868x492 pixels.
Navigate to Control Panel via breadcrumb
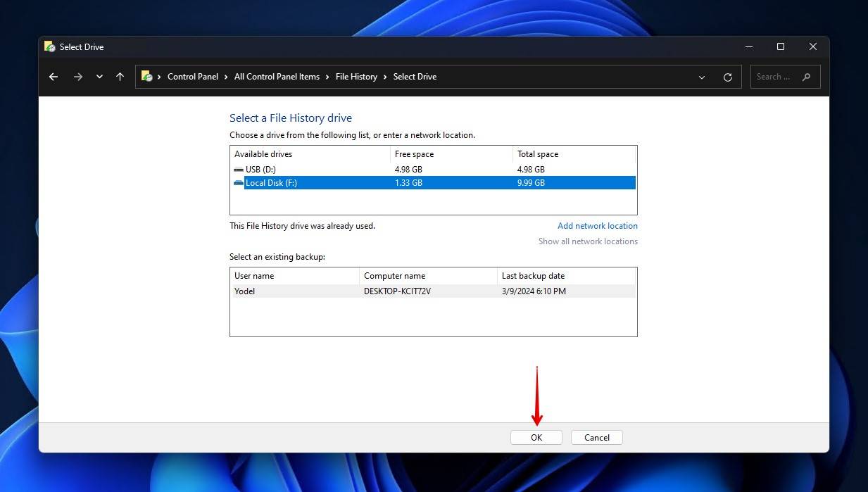[193, 76]
